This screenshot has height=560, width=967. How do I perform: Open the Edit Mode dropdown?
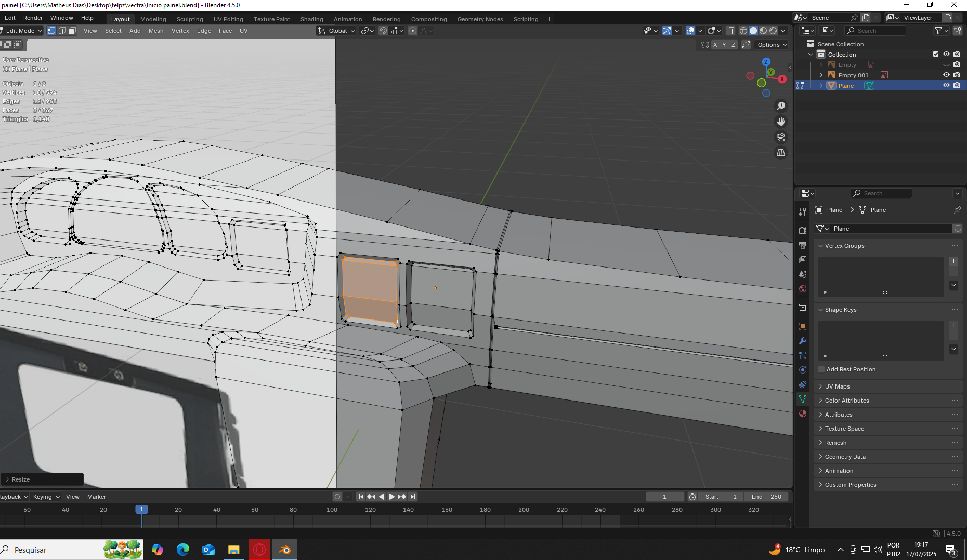[23, 31]
